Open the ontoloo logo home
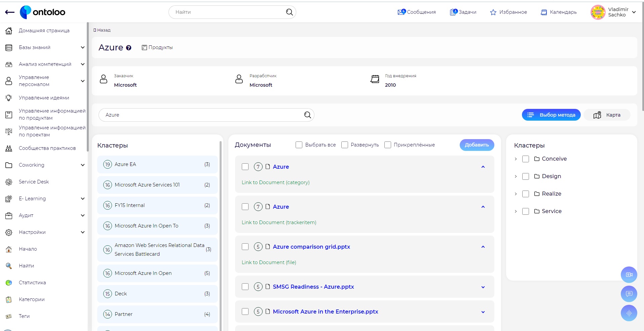The image size is (644, 331). [43, 12]
